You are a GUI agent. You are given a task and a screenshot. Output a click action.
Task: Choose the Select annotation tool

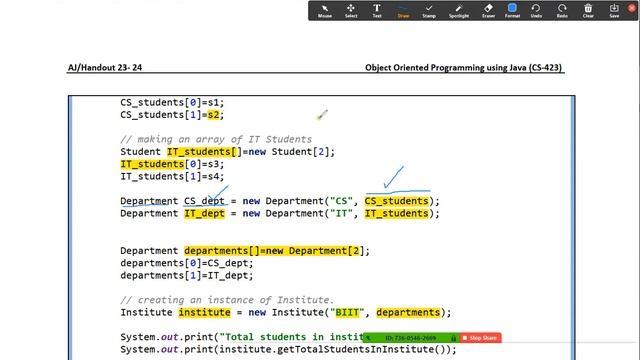click(351, 11)
